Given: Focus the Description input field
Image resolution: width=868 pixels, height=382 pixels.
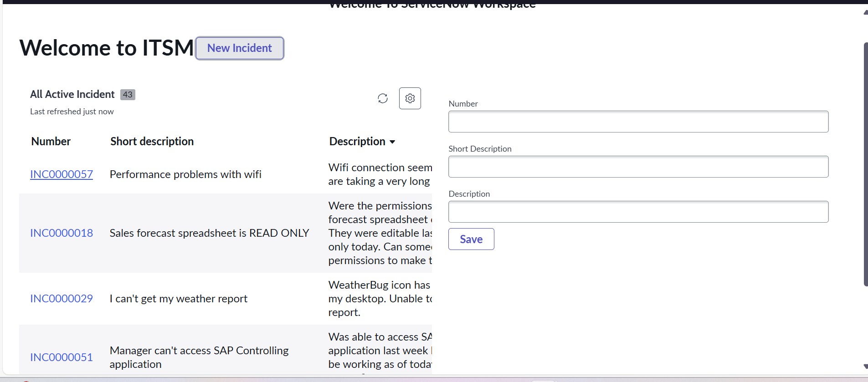Looking at the screenshot, I should [638, 212].
